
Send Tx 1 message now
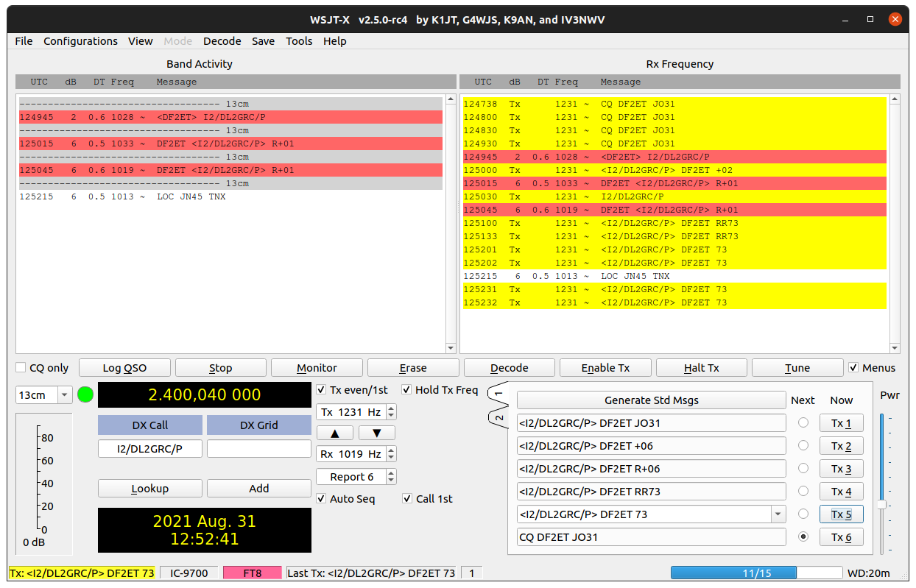(841, 423)
